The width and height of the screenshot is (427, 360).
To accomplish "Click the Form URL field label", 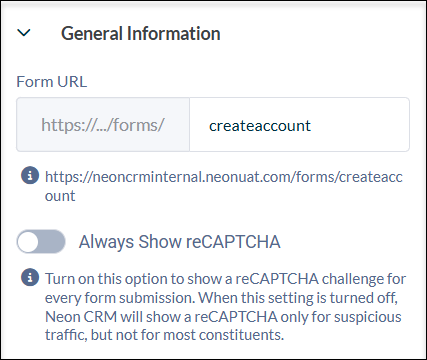I will [52, 82].
